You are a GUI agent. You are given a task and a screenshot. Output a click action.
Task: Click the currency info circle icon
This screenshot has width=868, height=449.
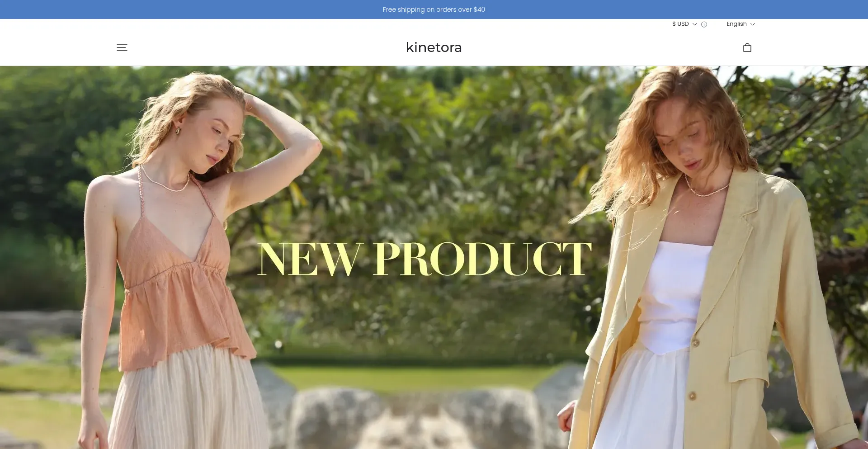tap(704, 24)
